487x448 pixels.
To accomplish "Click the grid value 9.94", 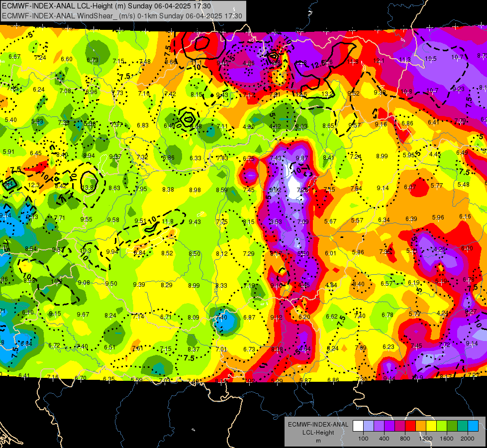I will [x=112, y=251].
